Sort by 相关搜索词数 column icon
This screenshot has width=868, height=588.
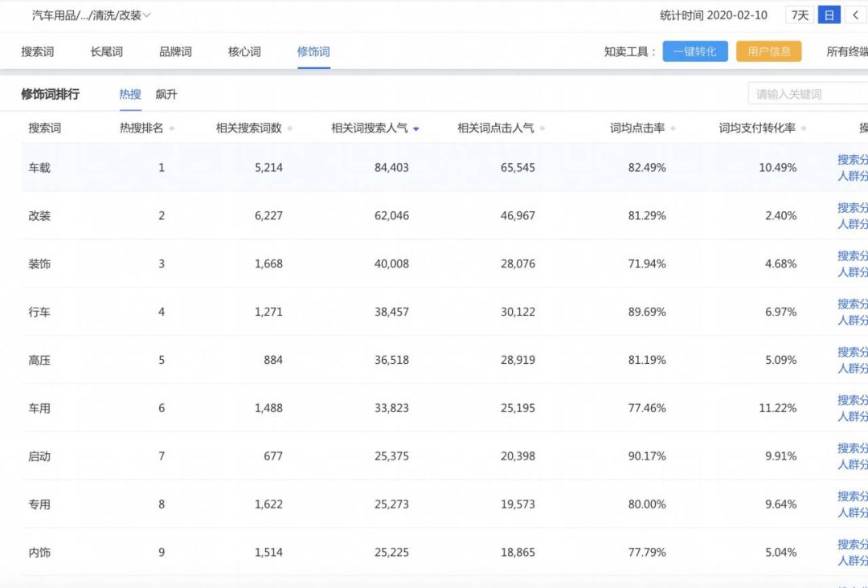click(x=289, y=129)
